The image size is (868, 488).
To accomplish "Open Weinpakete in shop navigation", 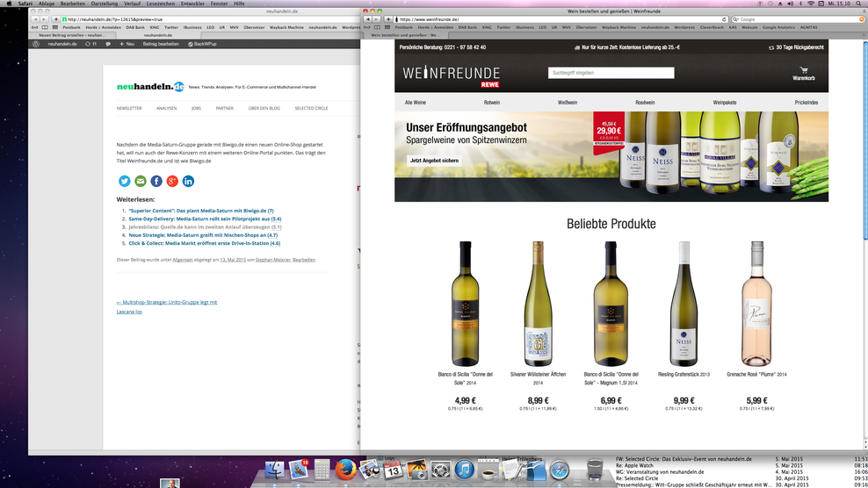I will tap(725, 103).
